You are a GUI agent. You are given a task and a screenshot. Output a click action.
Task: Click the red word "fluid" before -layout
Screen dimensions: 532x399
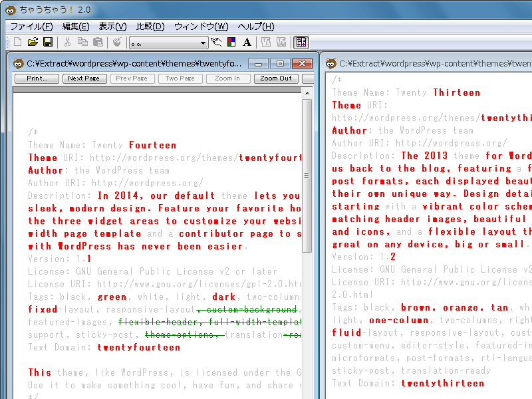[346, 333]
